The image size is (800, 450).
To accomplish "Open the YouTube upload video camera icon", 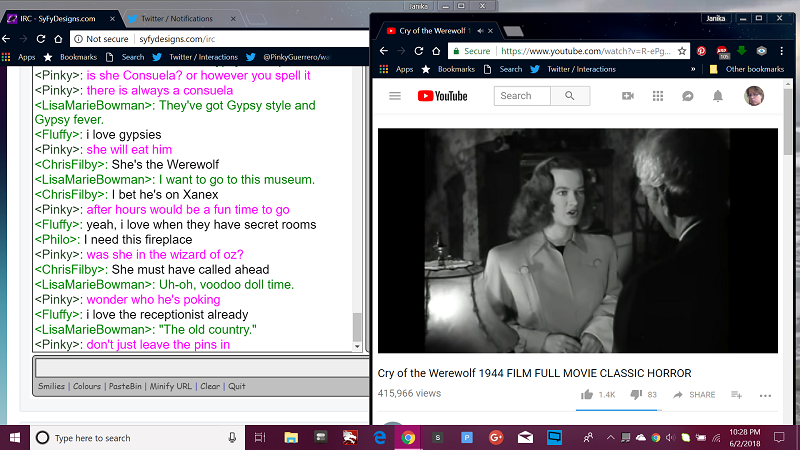I will 628,96.
